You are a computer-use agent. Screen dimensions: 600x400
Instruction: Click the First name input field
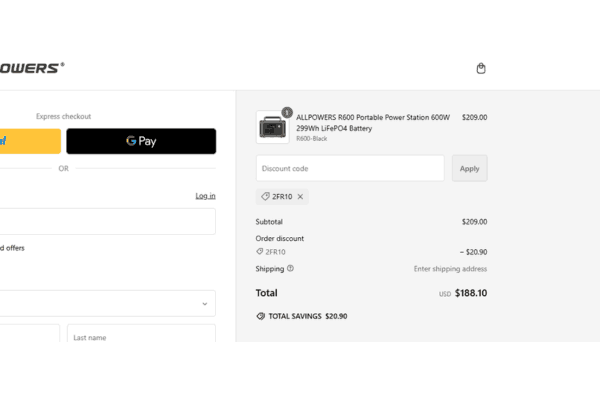pos(28,337)
